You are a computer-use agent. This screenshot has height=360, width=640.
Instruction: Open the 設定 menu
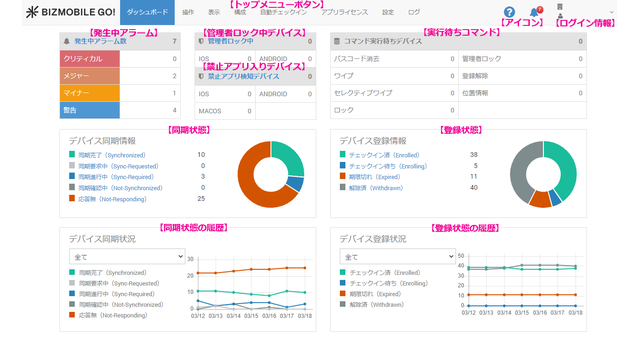(388, 12)
